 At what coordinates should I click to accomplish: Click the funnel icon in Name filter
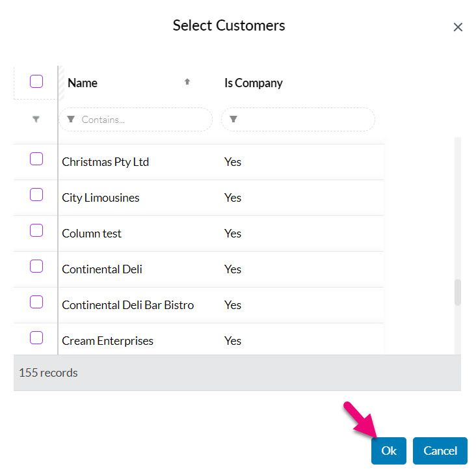(x=72, y=120)
